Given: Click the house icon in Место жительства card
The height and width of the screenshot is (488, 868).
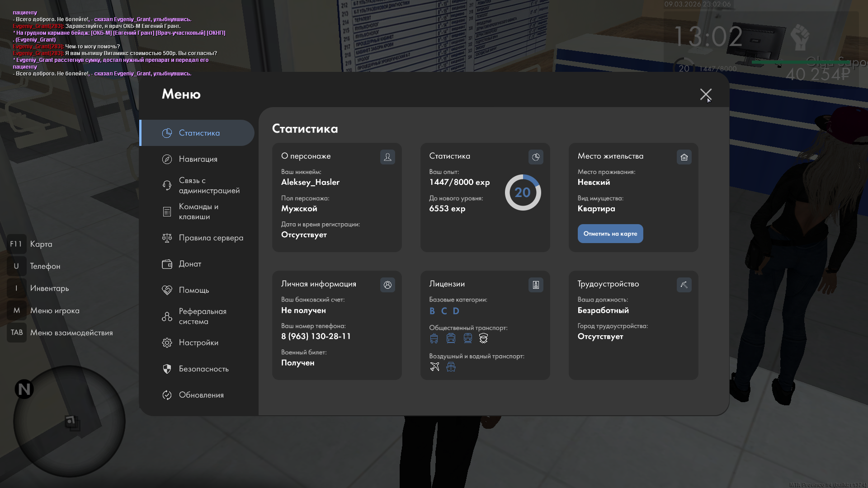Looking at the screenshot, I should 684,157.
